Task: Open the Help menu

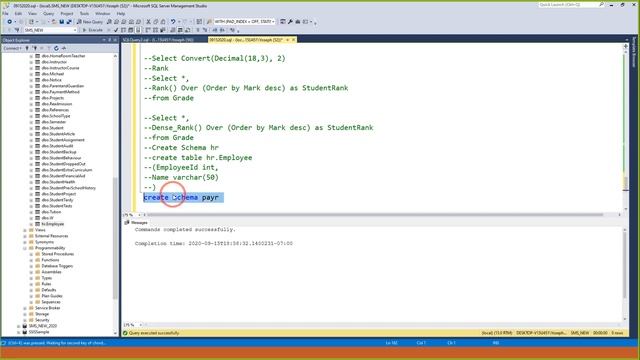Action: pyautogui.click(x=121, y=13)
